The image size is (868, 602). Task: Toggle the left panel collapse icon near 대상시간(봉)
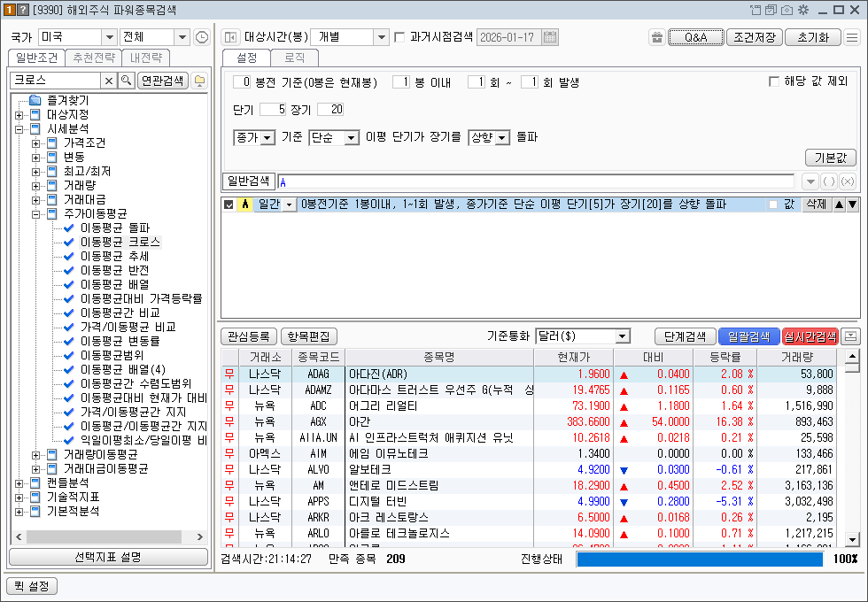pyautogui.click(x=230, y=37)
